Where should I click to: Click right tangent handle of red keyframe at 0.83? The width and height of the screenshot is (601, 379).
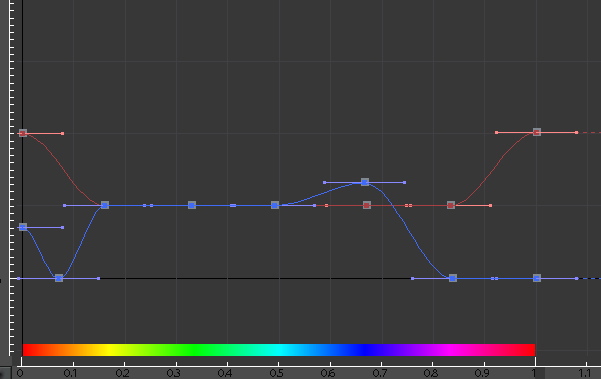[491, 206]
